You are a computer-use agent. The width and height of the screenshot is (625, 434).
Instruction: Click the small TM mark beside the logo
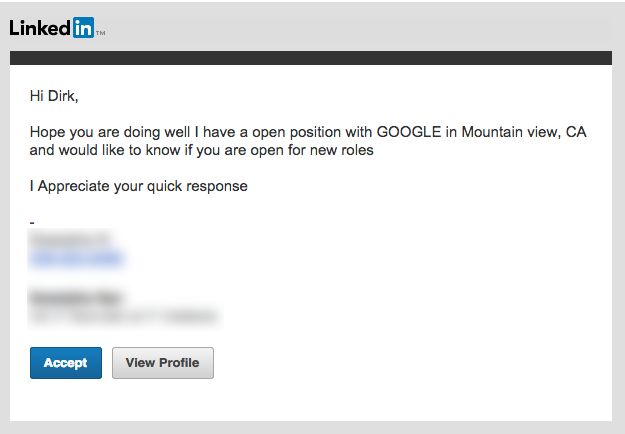(101, 33)
